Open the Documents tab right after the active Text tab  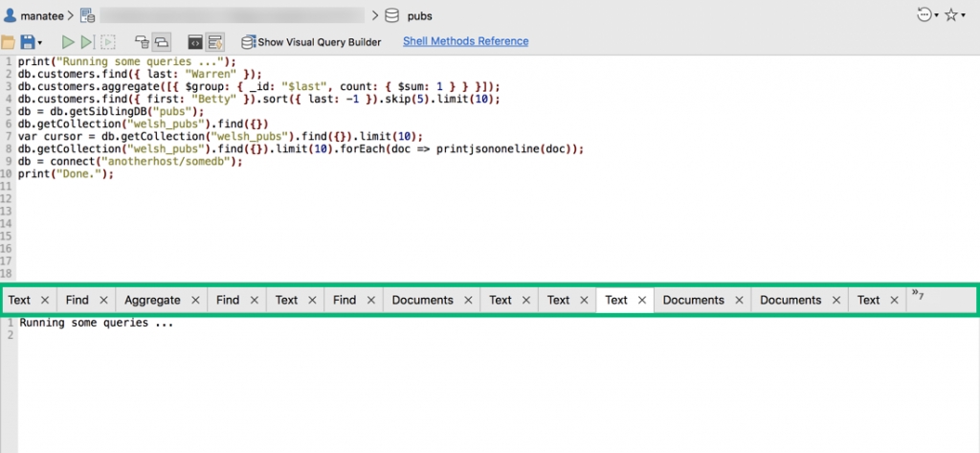[693, 301]
